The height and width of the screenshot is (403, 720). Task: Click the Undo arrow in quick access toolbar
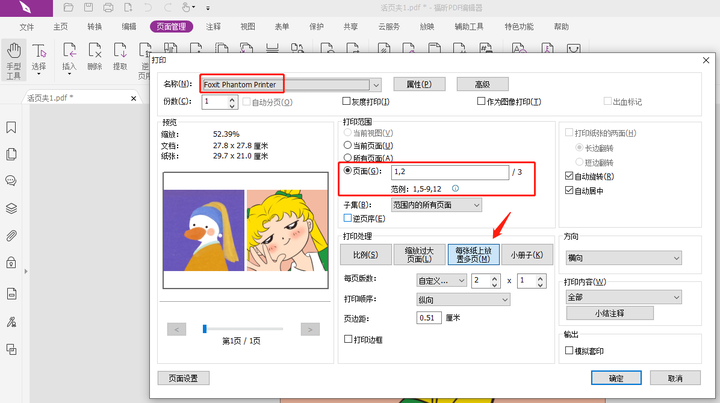tap(148, 7)
